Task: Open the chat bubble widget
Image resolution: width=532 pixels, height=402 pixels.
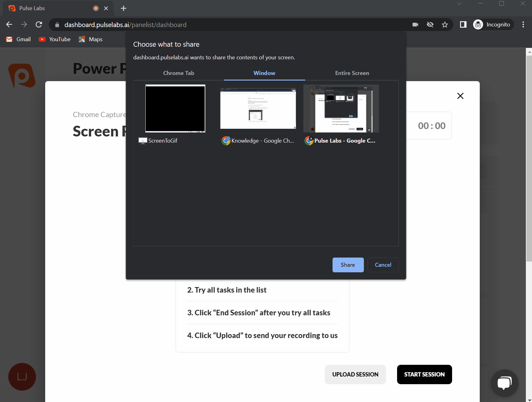Action: 504,383
